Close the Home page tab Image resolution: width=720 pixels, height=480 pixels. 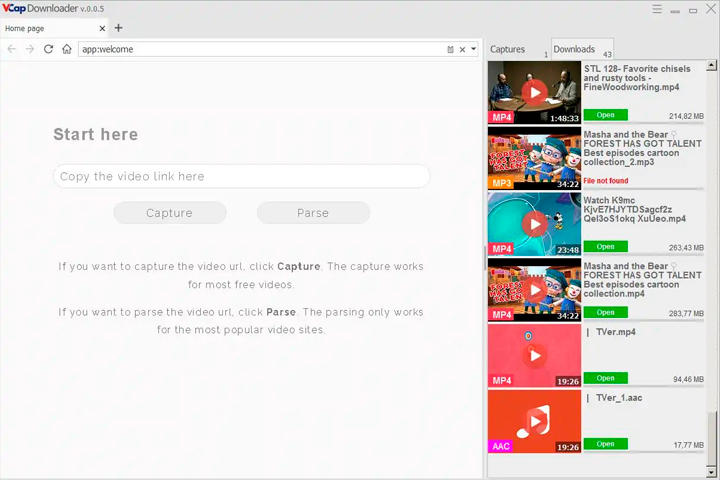point(102,28)
